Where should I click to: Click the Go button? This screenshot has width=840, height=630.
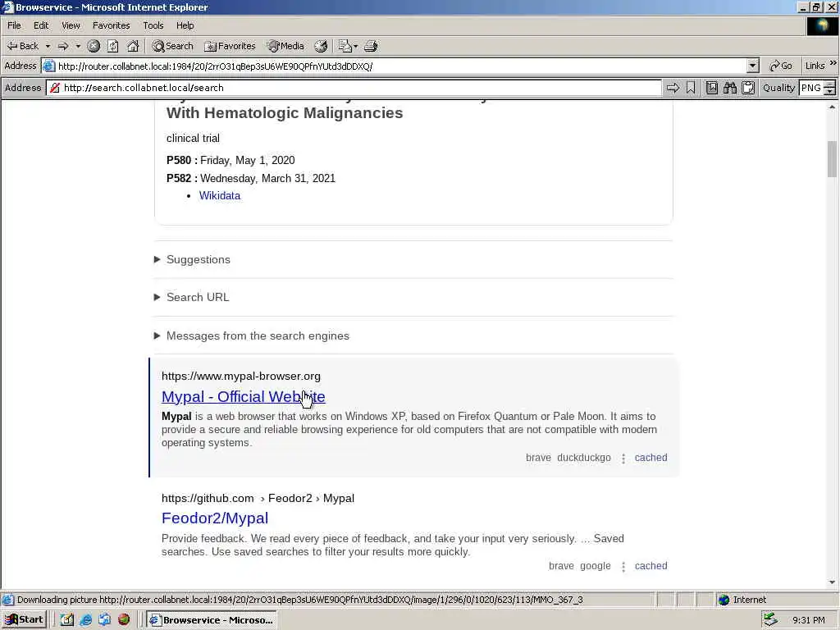pos(781,66)
